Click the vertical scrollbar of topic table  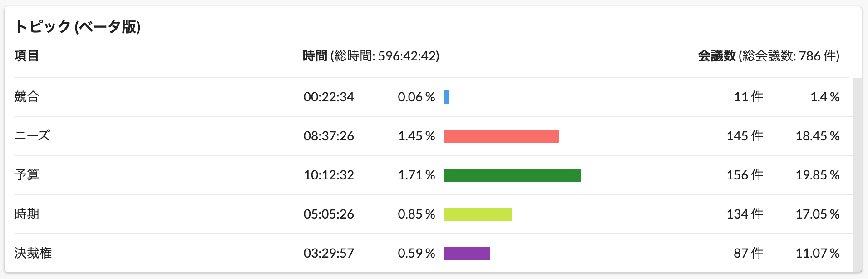(x=857, y=175)
